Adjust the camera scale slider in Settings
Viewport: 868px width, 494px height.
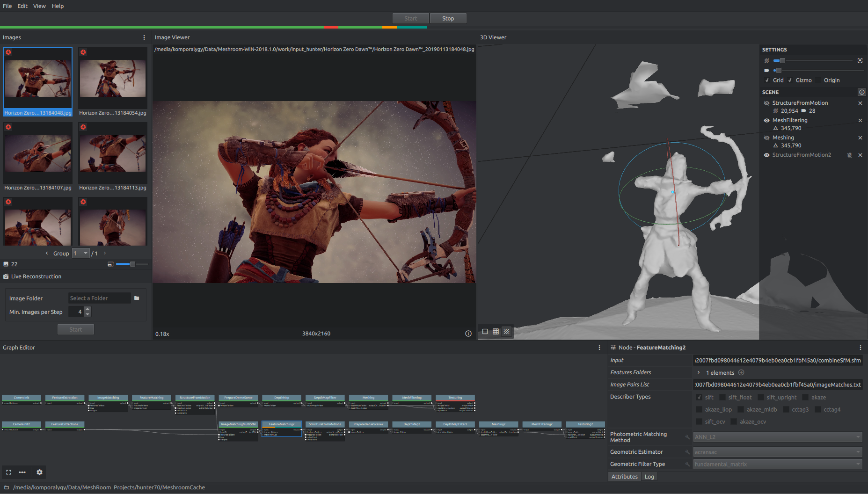pos(818,70)
